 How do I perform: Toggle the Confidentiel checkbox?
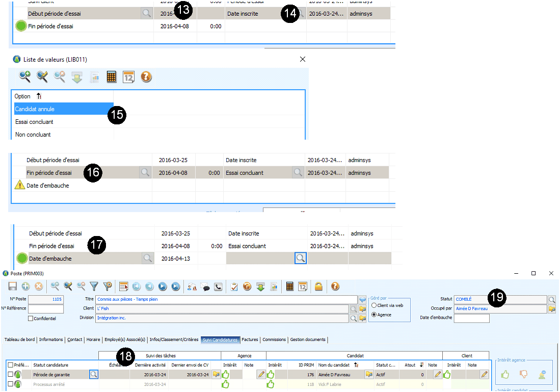click(x=31, y=319)
